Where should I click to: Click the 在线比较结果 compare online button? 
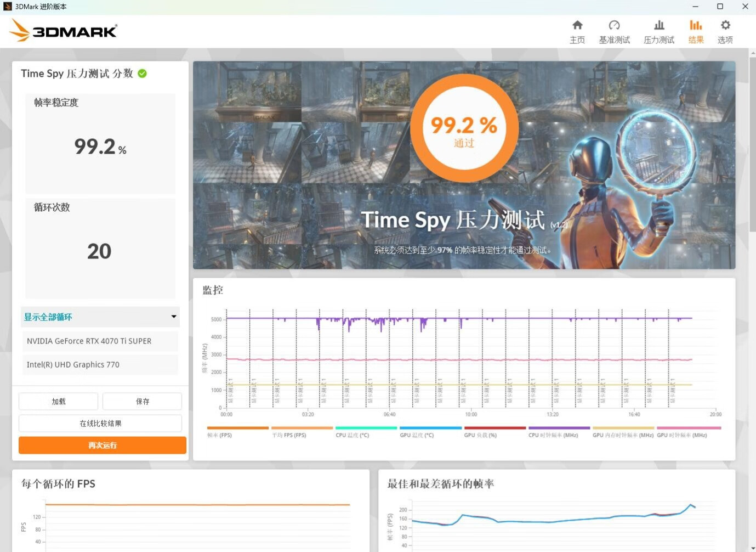pyautogui.click(x=100, y=424)
